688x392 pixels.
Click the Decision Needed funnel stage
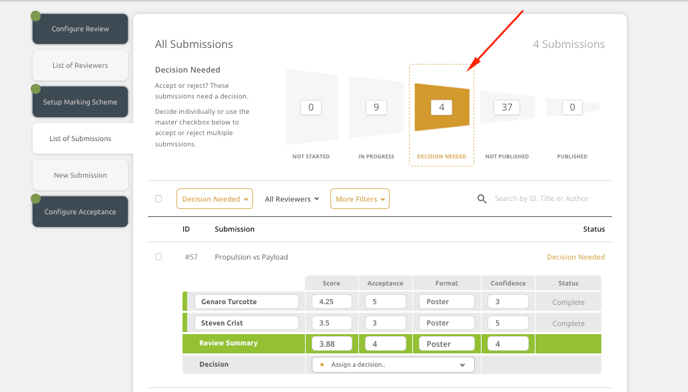pyautogui.click(x=441, y=114)
